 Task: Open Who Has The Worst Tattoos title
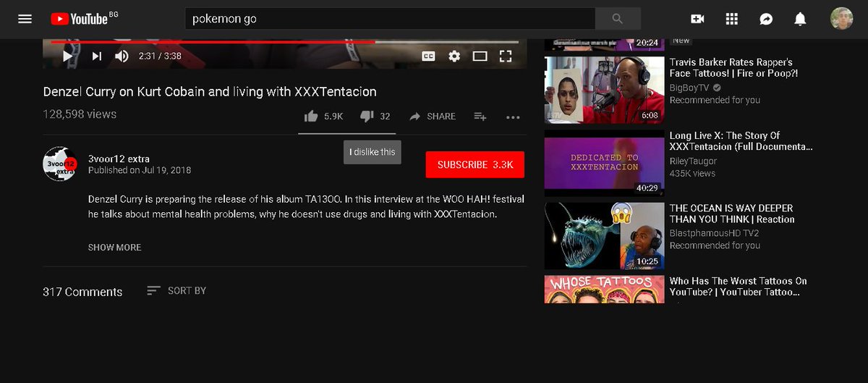click(x=739, y=286)
